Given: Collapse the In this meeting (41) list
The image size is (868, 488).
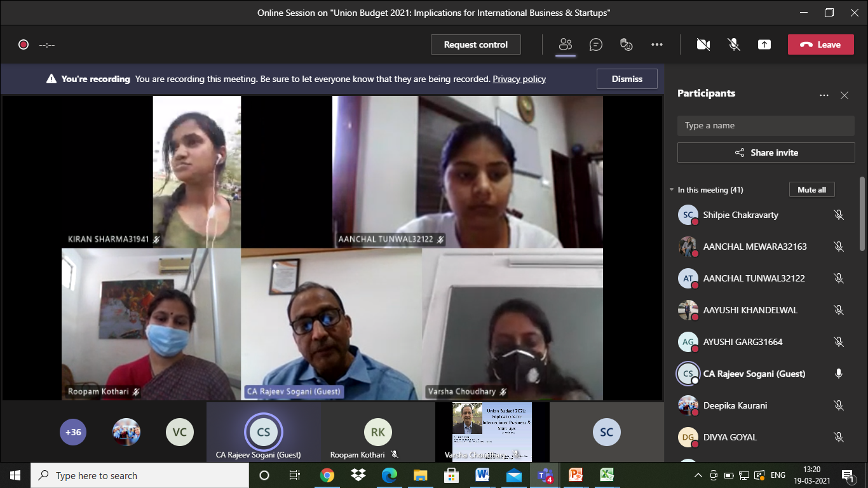Looking at the screenshot, I should click(672, 190).
